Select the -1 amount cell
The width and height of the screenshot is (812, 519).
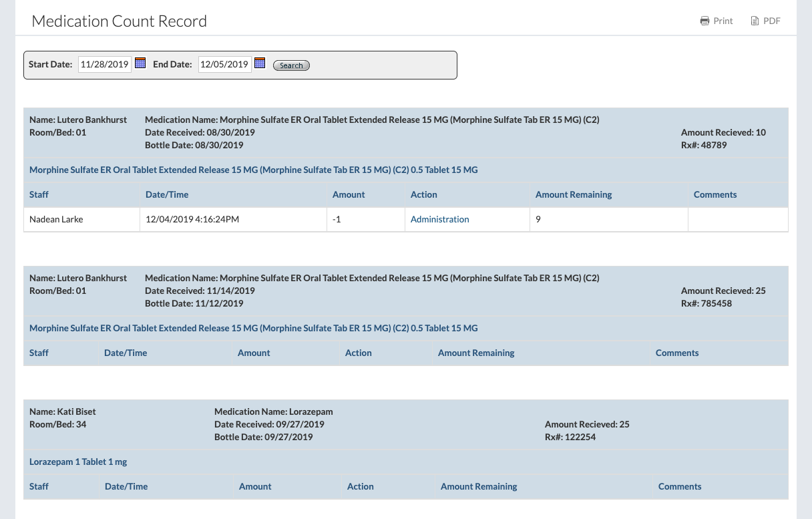pyautogui.click(x=337, y=219)
